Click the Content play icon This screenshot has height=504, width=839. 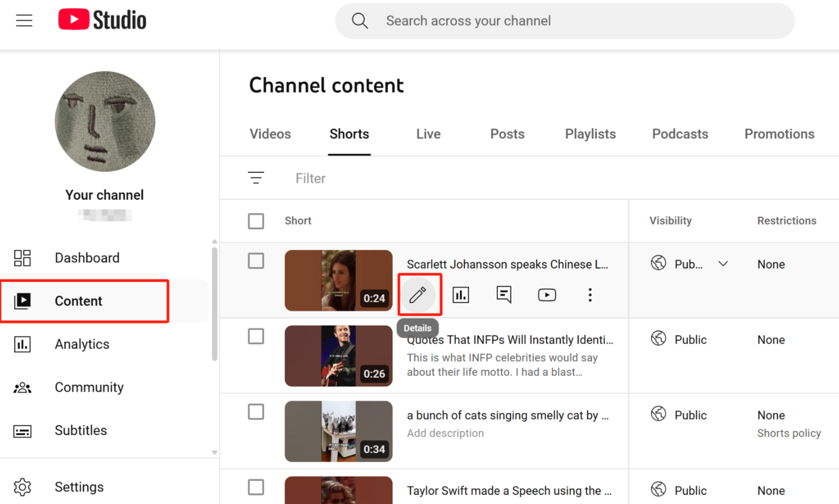[x=22, y=301]
